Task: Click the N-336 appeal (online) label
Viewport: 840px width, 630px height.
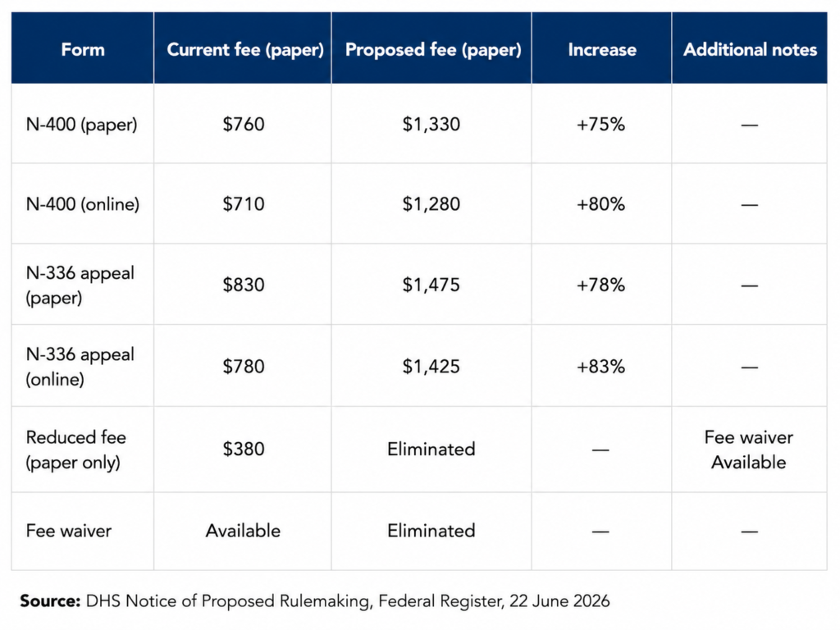Action: point(80,367)
